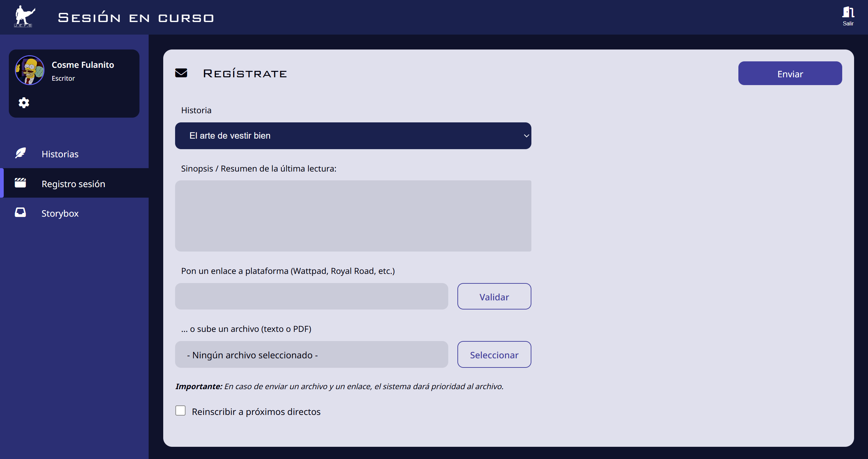This screenshot has height=459, width=868.
Task: Click the platform link input field
Action: [311, 296]
